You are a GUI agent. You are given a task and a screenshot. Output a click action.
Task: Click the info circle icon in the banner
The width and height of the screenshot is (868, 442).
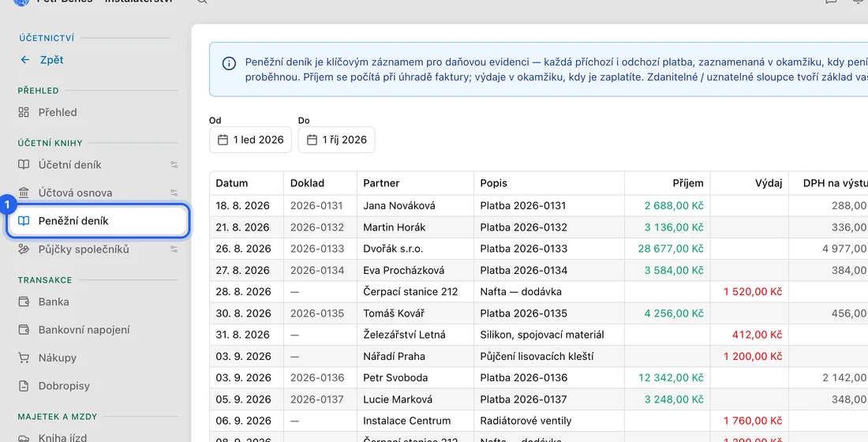click(229, 63)
